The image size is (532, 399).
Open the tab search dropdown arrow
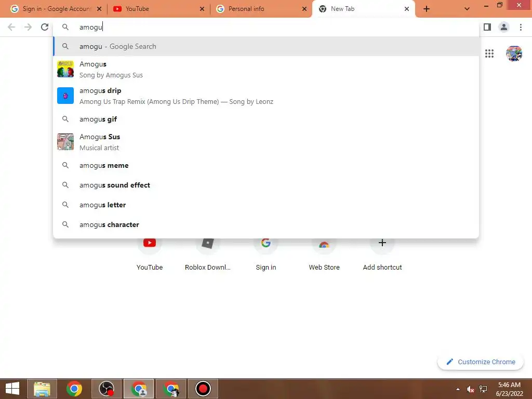click(467, 9)
